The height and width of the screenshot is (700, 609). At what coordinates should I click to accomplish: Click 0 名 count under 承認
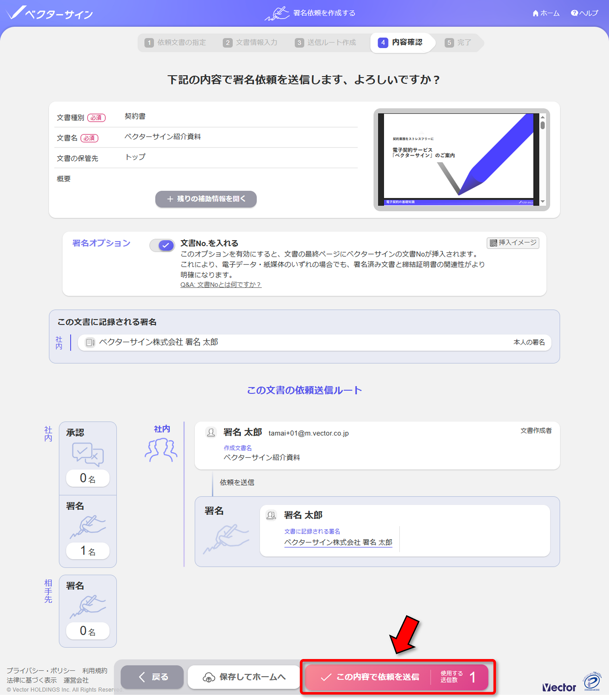coord(88,478)
